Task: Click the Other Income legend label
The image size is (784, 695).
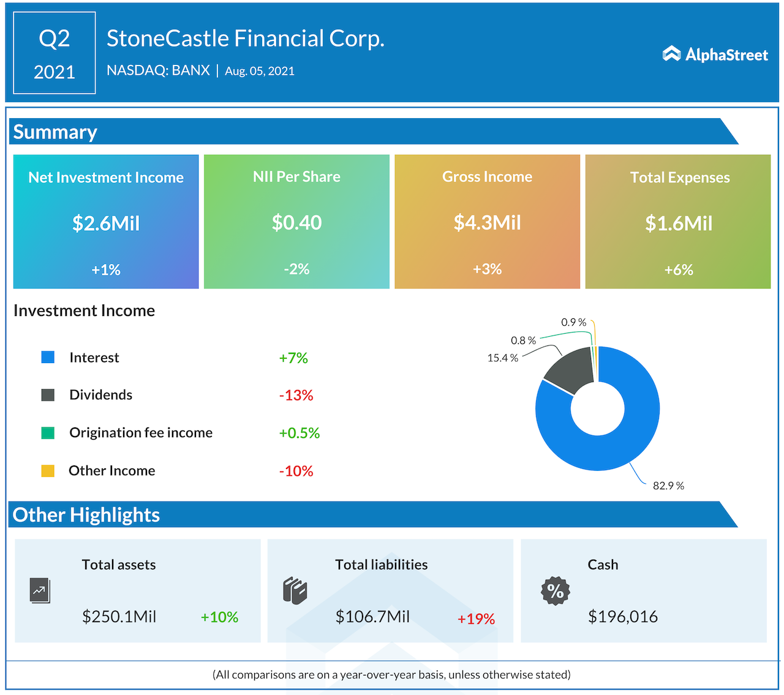Action: (x=112, y=471)
